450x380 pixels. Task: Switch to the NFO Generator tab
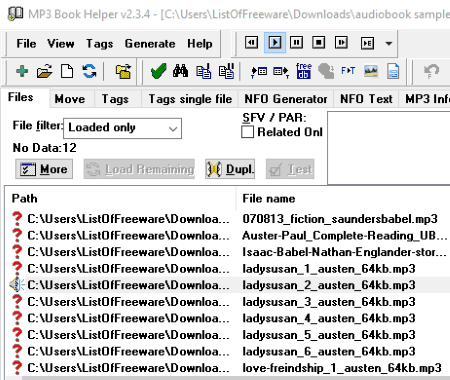(x=286, y=99)
